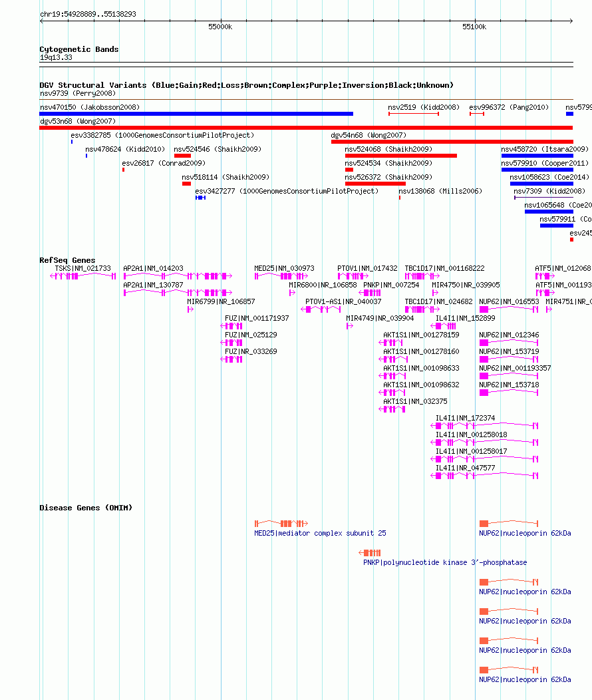Select NUP62|NM_016553 RefSeq gene model
Screen dimensions: 592x700
[509, 309]
